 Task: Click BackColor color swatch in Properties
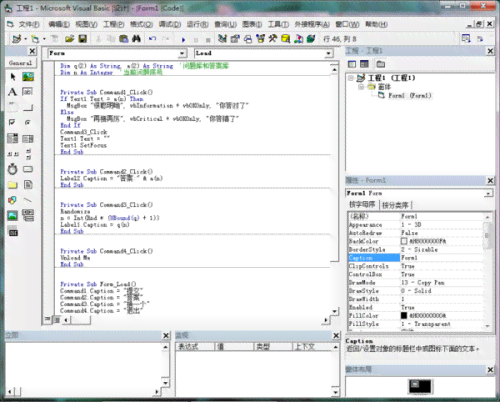[404, 241]
